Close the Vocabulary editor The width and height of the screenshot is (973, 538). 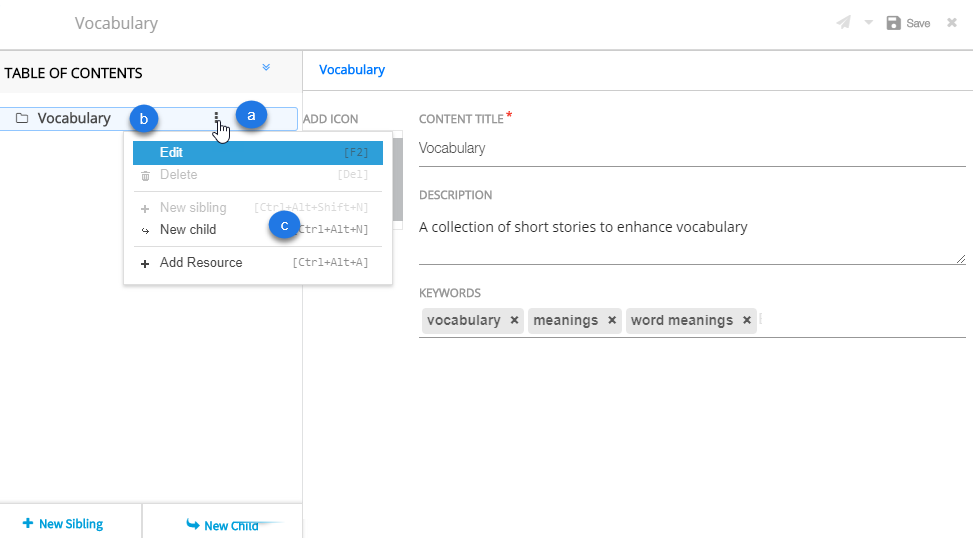click(952, 23)
